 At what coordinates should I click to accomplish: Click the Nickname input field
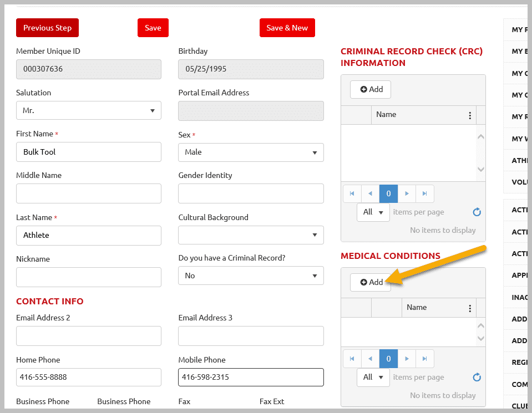89,277
